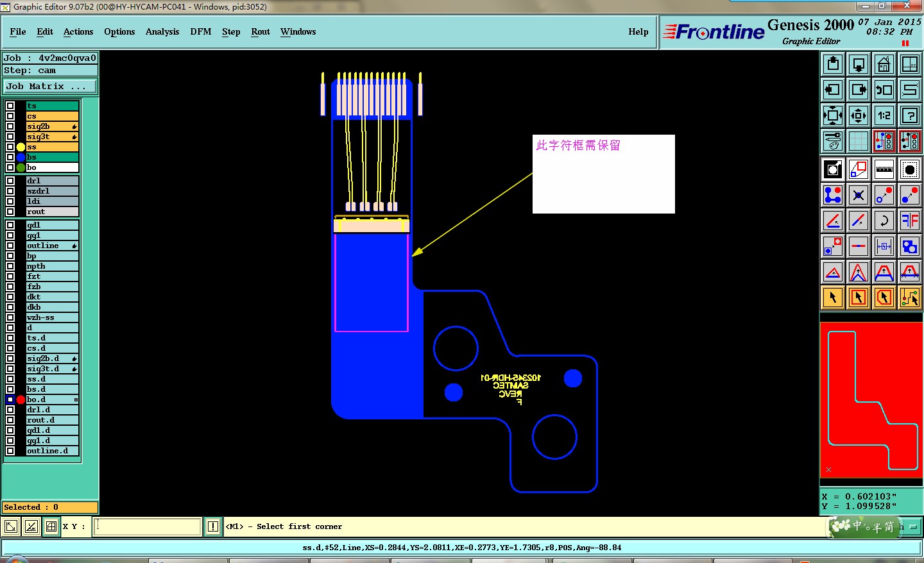Viewport: 924px width, 563px height.
Task: Select the sig3t layer name
Action: click(52, 137)
